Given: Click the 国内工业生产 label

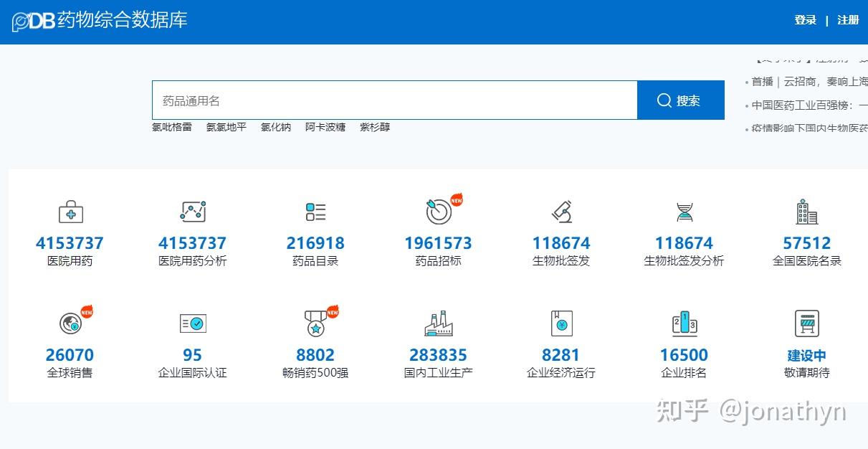Looking at the screenshot, I should (439, 373).
